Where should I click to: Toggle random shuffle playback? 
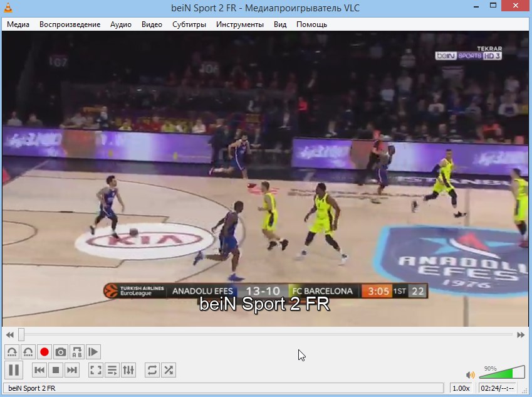169,370
